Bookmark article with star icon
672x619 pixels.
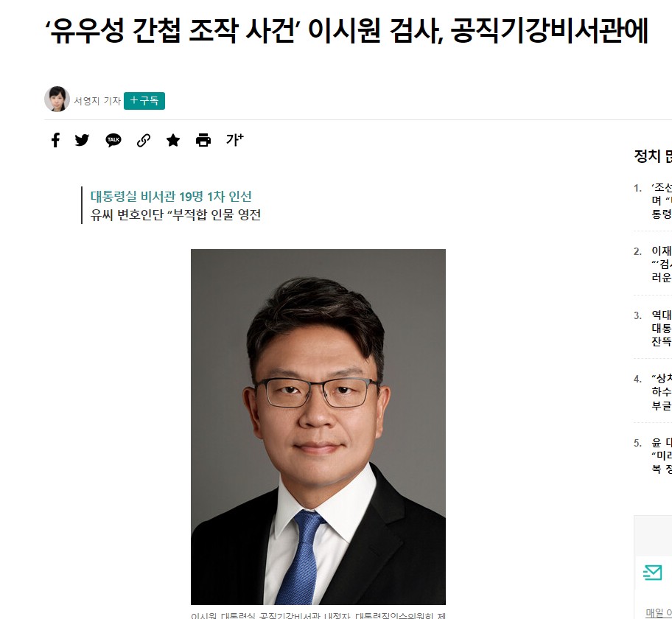point(173,140)
